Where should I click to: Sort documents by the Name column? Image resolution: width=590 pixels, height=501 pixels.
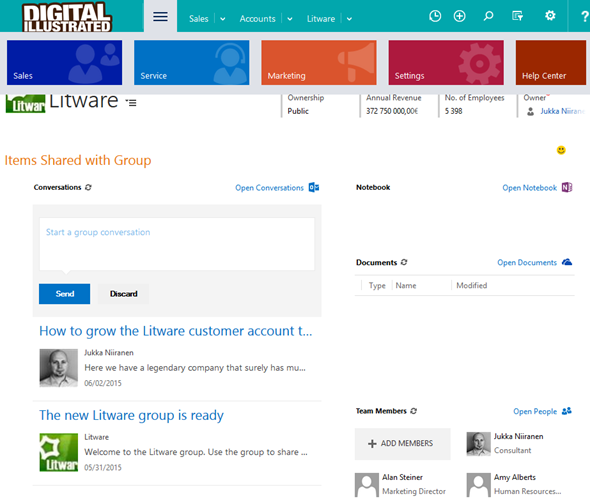click(x=406, y=285)
